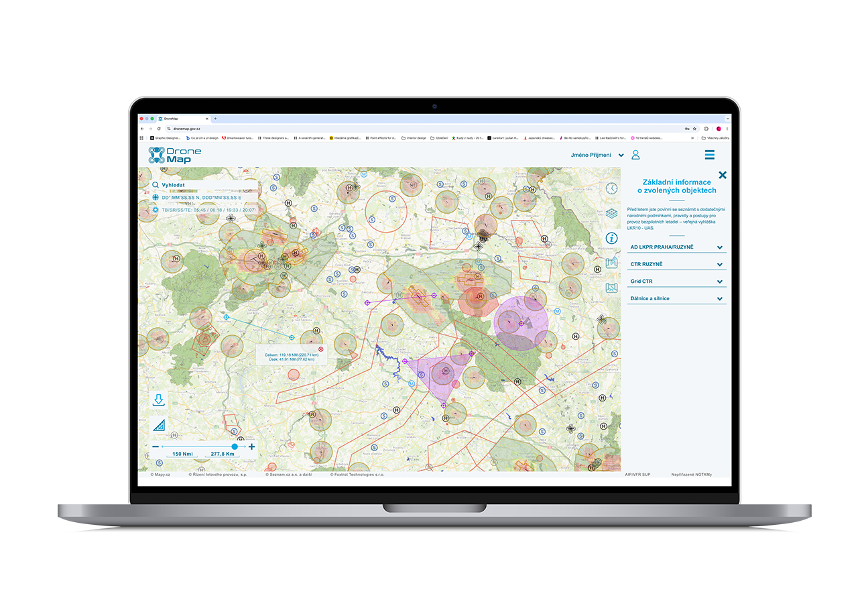Open the Všechny záložky bookmarks folder
Screen dimensions: 868x614
point(715,138)
